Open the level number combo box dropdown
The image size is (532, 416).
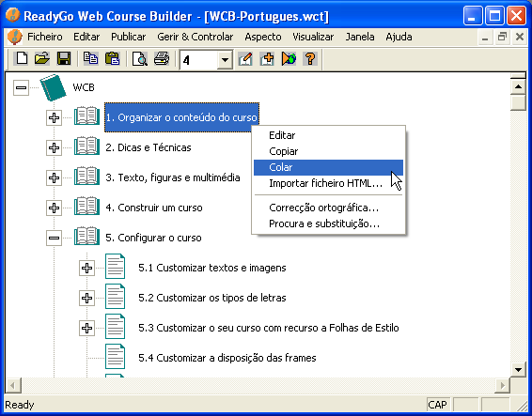225,60
